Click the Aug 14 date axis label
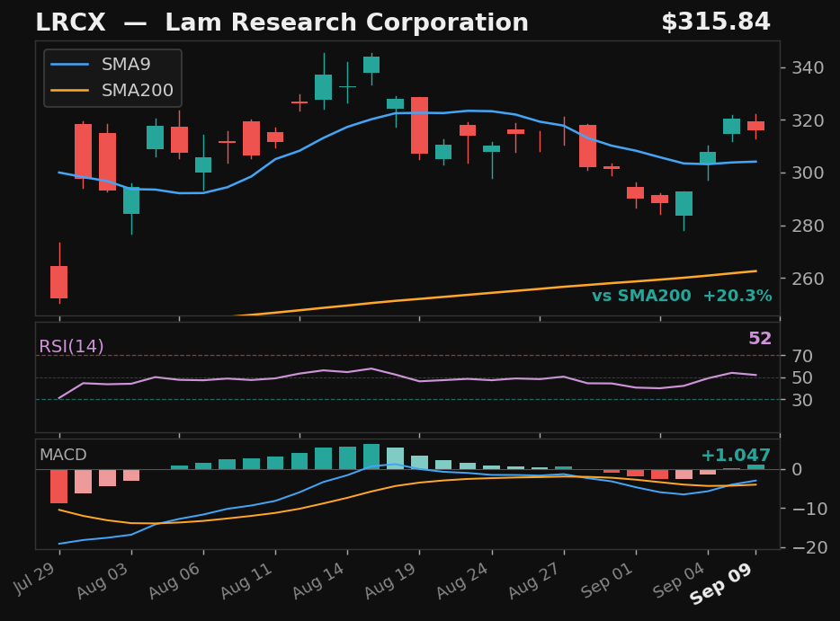 pyautogui.click(x=318, y=581)
